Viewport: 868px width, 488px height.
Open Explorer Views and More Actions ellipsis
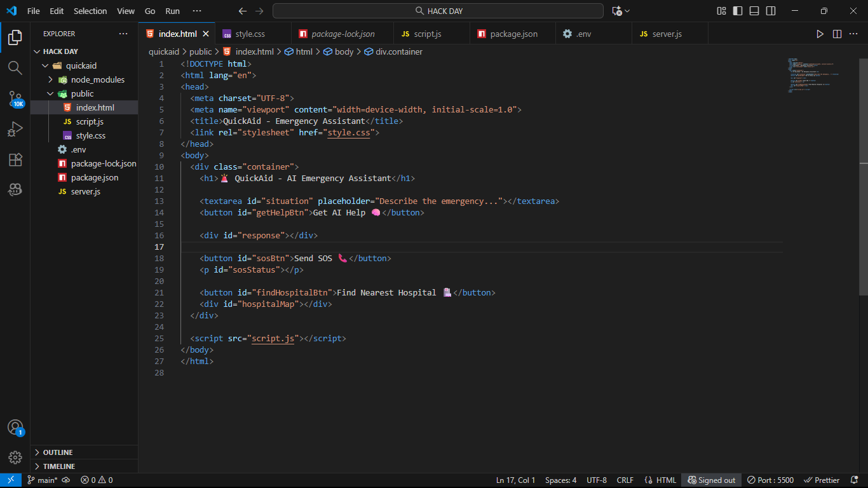(x=123, y=34)
